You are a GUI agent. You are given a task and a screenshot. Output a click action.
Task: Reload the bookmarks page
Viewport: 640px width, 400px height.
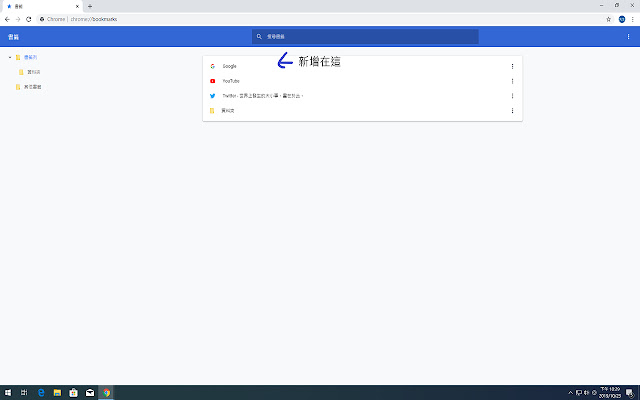coord(29,19)
